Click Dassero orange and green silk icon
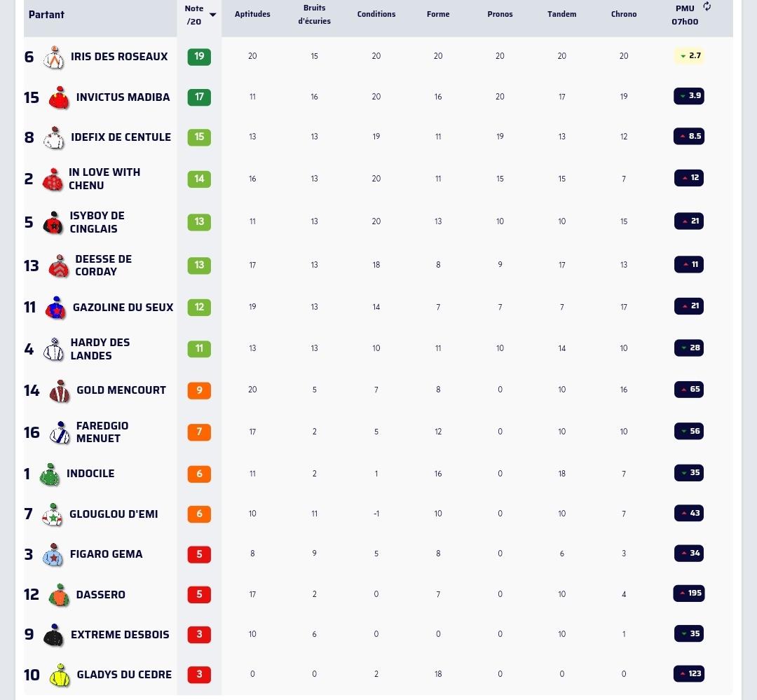 (x=59, y=595)
